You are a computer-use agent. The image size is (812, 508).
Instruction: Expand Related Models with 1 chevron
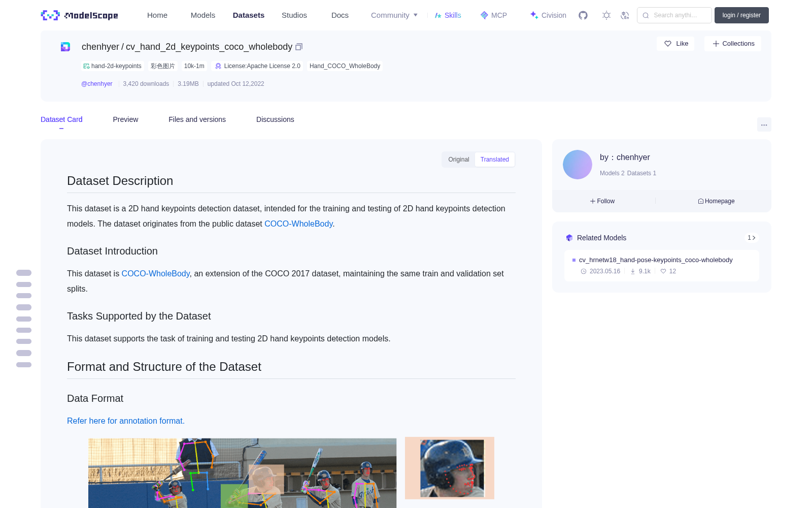point(752,238)
